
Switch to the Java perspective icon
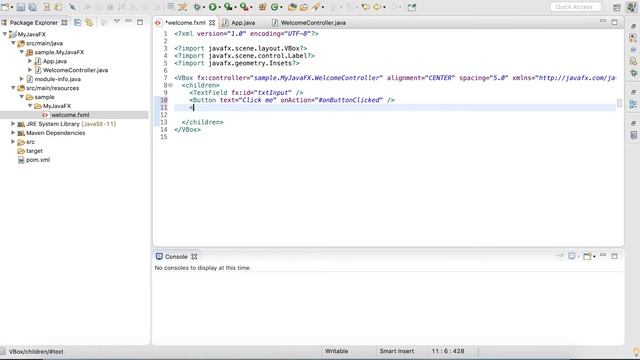click(x=631, y=7)
